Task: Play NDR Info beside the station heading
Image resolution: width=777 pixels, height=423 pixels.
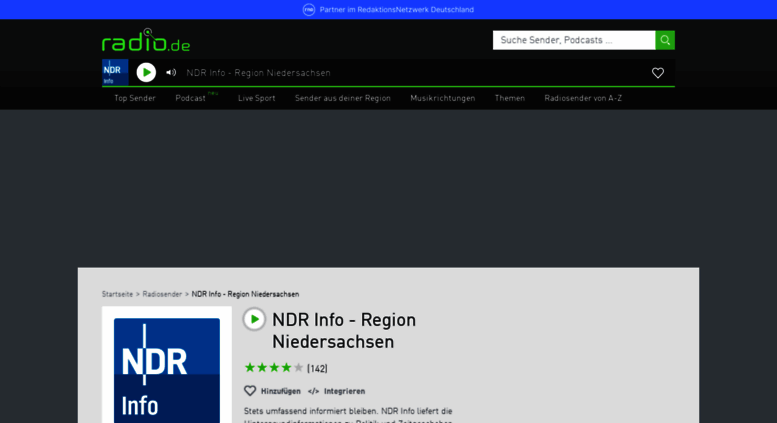Action: pyautogui.click(x=254, y=319)
